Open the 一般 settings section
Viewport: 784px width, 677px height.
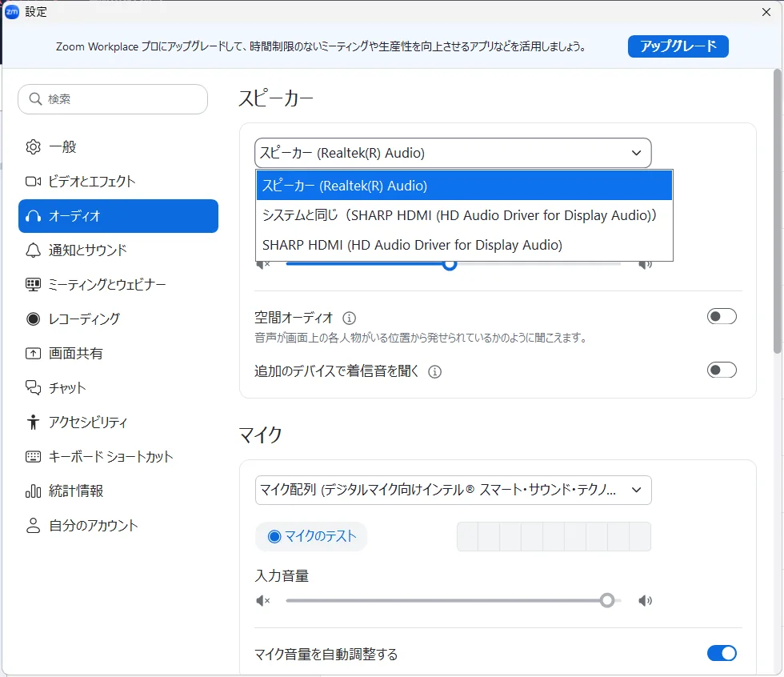tap(118, 147)
